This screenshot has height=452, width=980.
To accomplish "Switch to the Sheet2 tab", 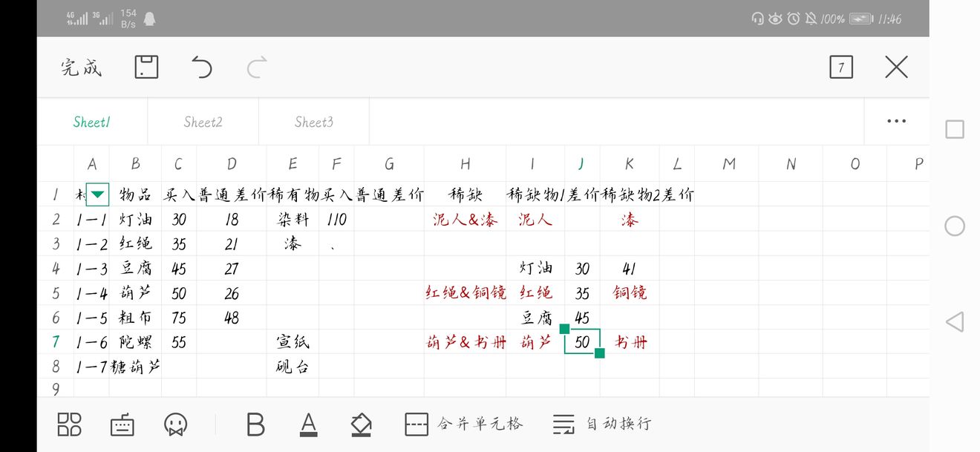I will (x=203, y=122).
